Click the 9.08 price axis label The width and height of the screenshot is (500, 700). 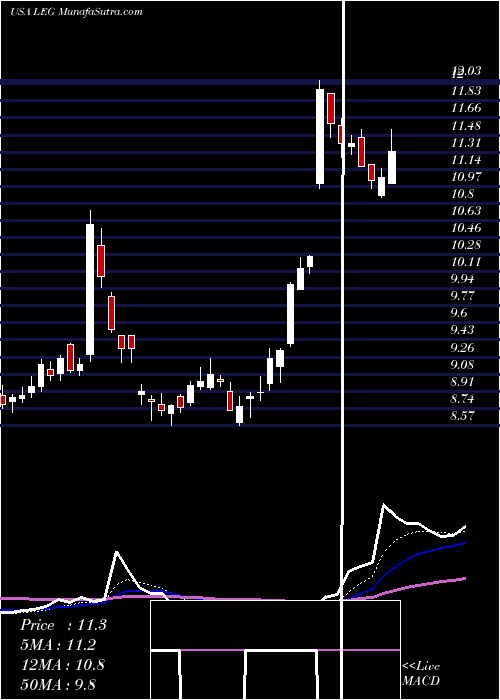(x=464, y=365)
